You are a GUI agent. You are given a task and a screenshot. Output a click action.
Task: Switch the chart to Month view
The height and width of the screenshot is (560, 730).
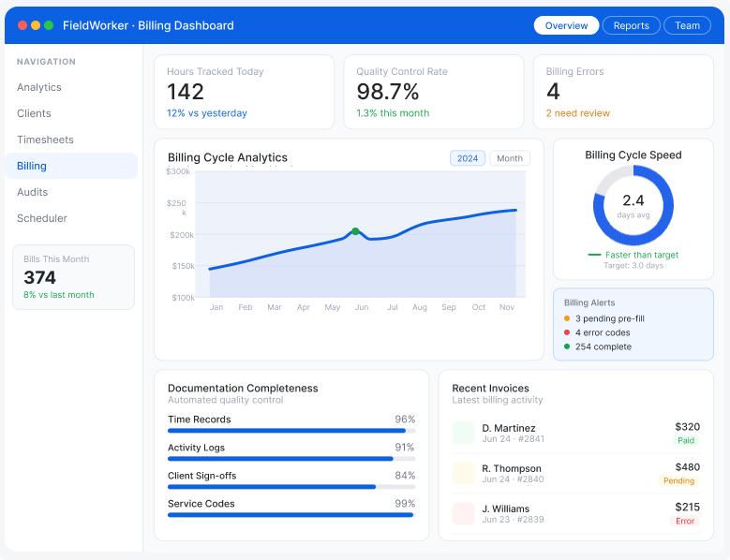(510, 158)
